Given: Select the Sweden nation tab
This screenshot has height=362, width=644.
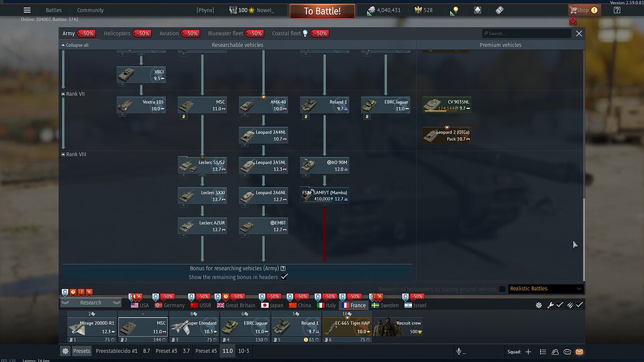Looking at the screenshot, I should 385,305.
